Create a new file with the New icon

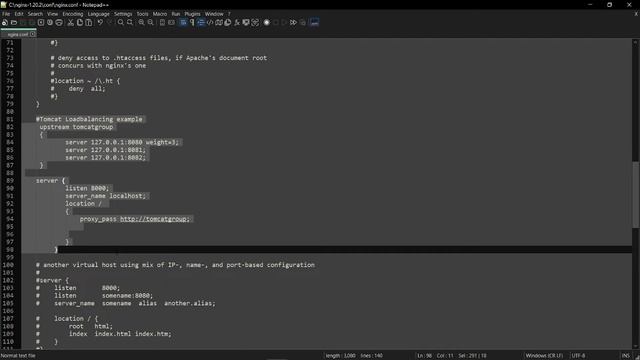[5, 22]
